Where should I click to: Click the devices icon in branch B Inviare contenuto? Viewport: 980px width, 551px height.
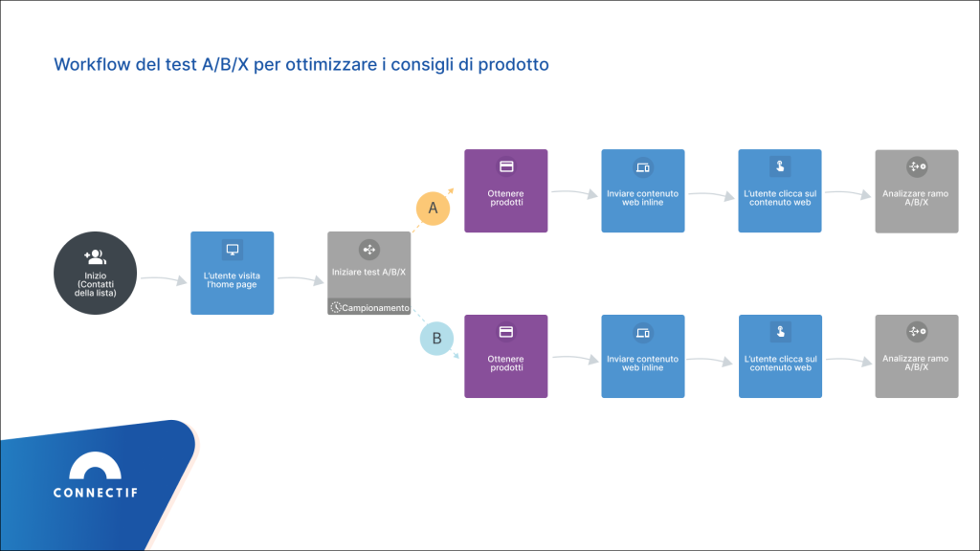(643, 333)
